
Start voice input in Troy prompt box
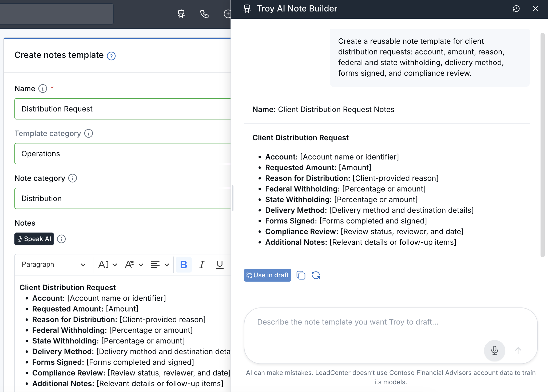(x=495, y=350)
